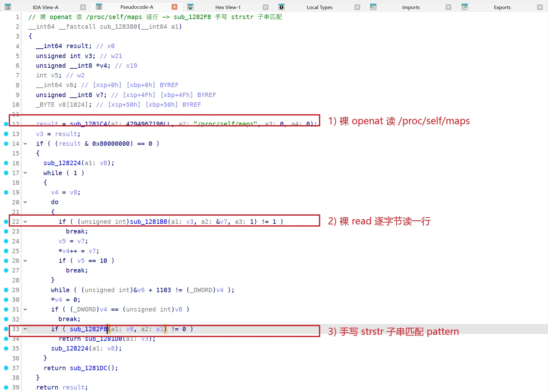The image size is (548, 392).
Task: Close the Local Types tab
Action: (357, 7)
